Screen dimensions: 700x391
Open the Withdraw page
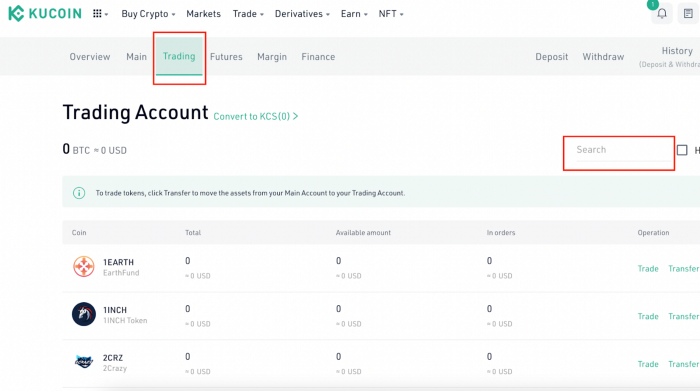(603, 57)
